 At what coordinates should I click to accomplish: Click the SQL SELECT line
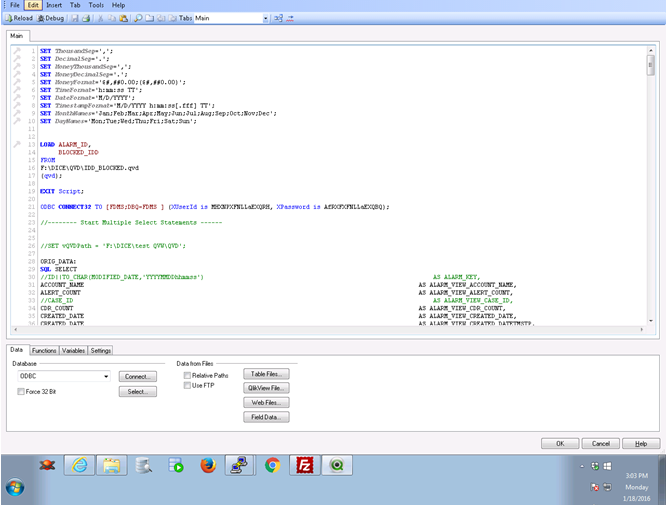58,269
